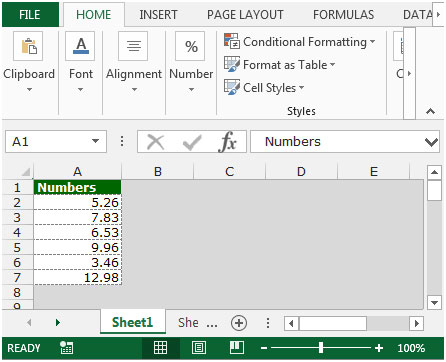Click the sheet tab bar splitter dots
The width and height of the screenshot is (446, 362).
268,323
